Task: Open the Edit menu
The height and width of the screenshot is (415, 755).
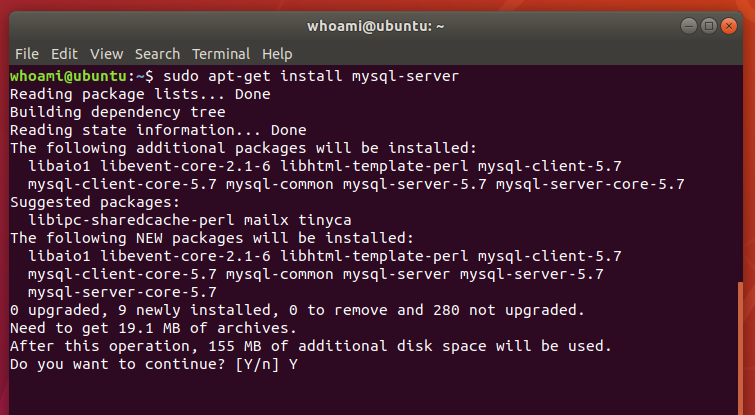Action: 64,53
